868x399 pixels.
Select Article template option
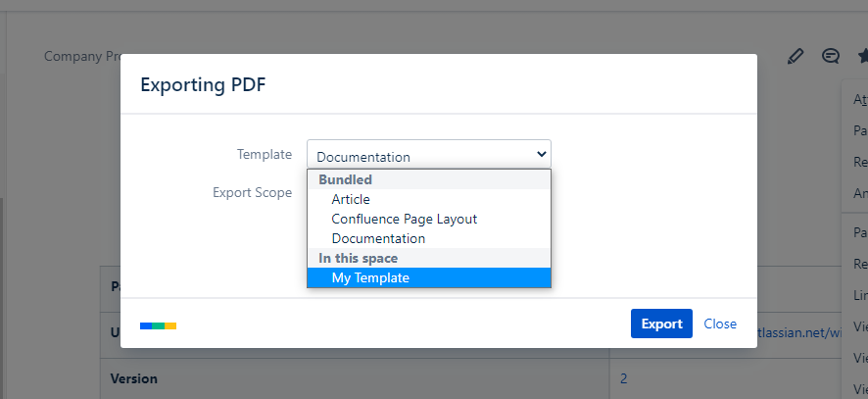tap(351, 199)
